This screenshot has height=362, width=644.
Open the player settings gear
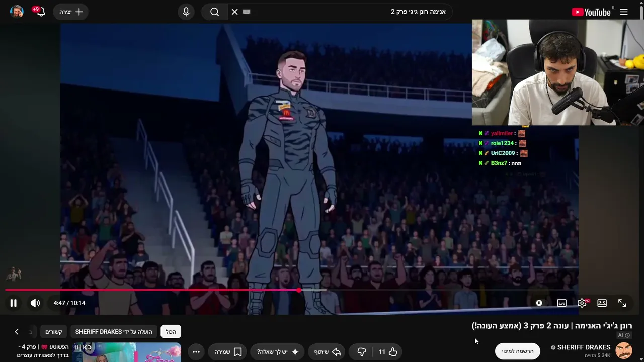[582, 303]
